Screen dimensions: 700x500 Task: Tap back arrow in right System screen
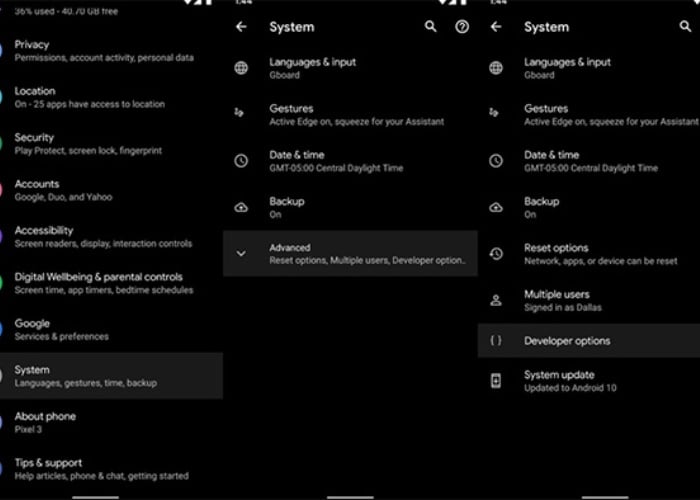[496, 27]
